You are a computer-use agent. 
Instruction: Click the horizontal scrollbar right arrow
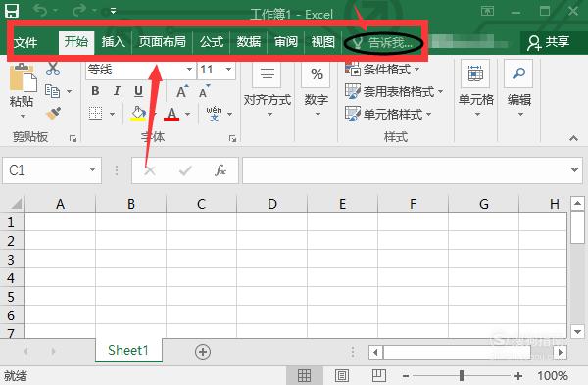coord(561,352)
